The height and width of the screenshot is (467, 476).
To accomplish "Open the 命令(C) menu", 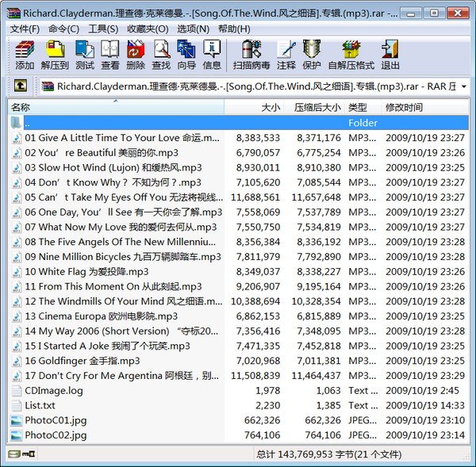I will tap(63, 29).
